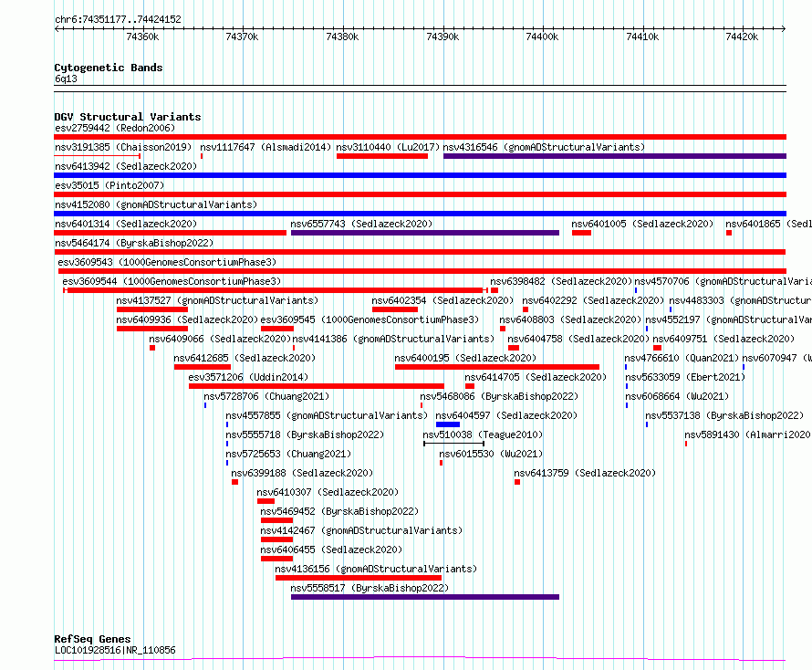Click esv3609545 (1000GenomesConsortiumPhase3) label

(x=370, y=319)
